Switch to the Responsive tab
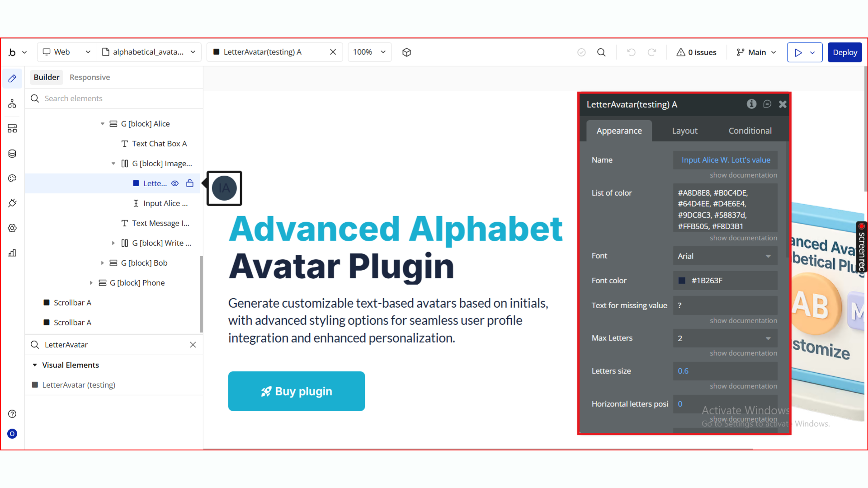The width and height of the screenshot is (868, 488). pos(90,77)
